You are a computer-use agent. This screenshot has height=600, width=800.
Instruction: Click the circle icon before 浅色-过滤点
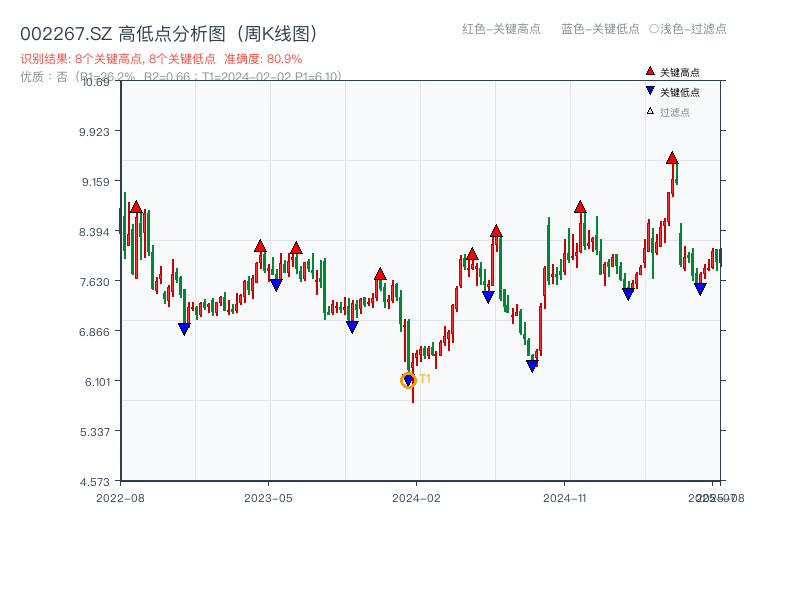click(x=654, y=29)
